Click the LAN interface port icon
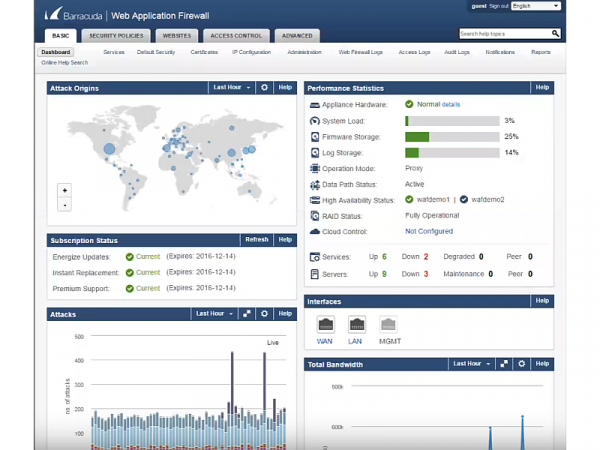This screenshot has height=450, width=600. pos(357,324)
